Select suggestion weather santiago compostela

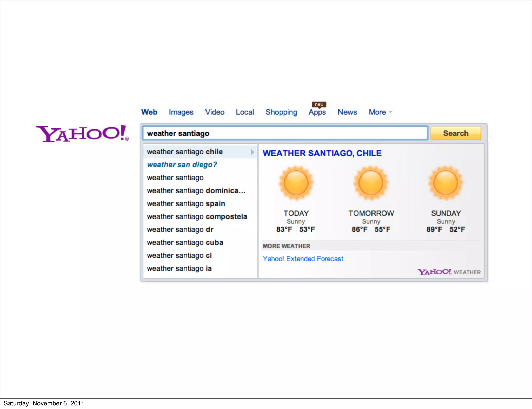(x=200, y=217)
